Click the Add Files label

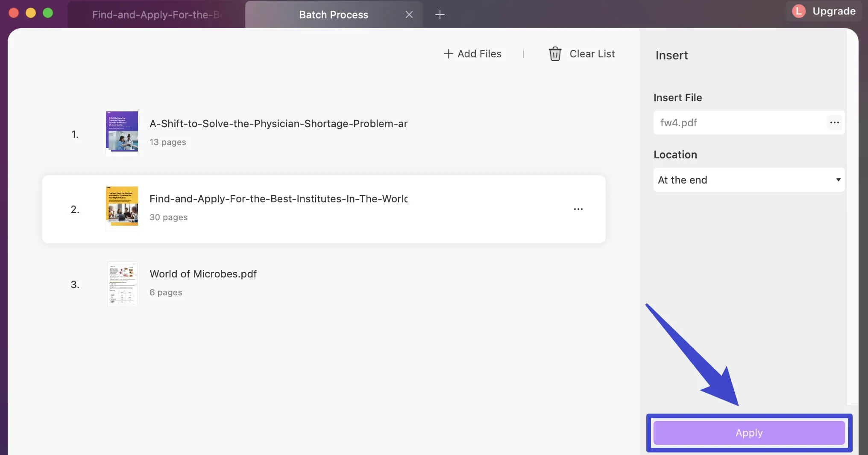[479, 54]
